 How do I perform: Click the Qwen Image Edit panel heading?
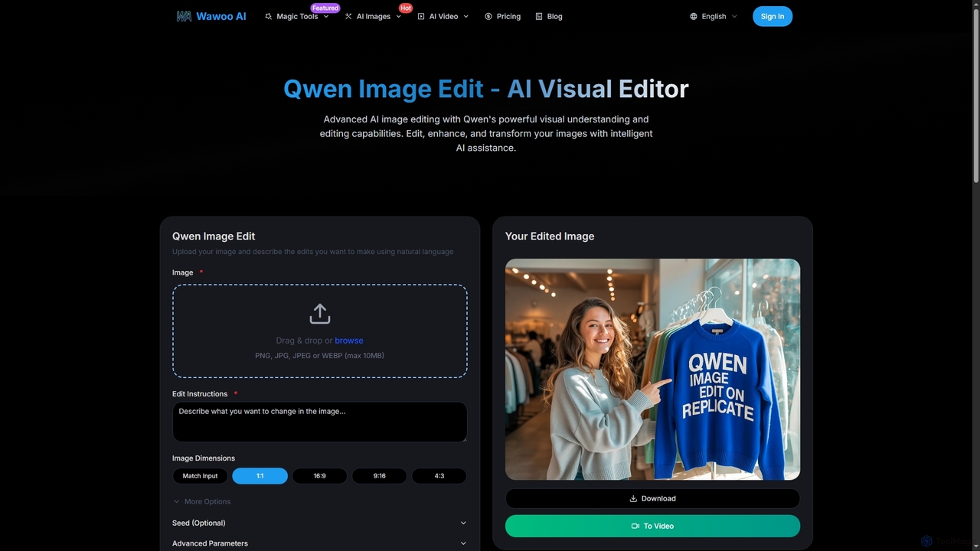(214, 236)
